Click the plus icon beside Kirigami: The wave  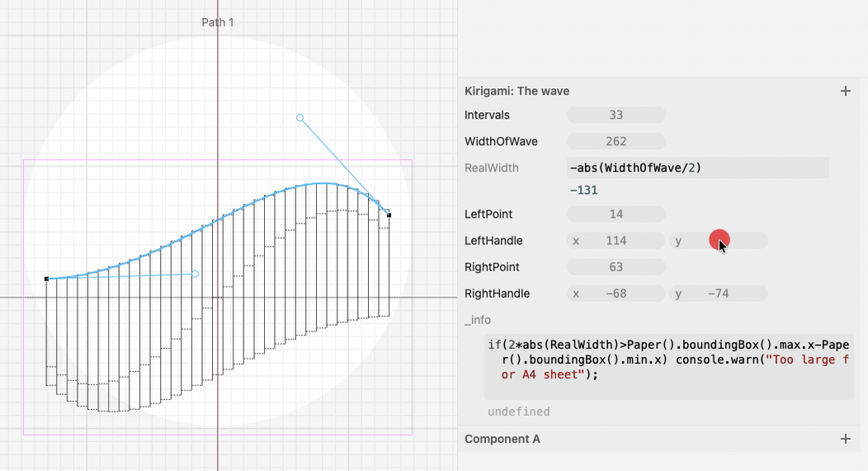pos(845,91)
